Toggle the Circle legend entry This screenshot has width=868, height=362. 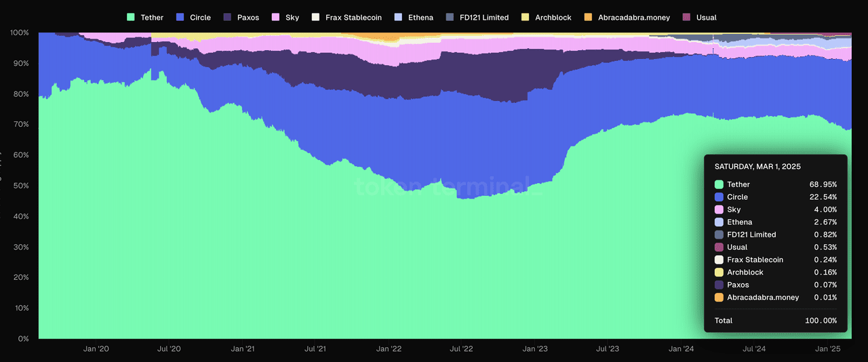coord(193,17)
